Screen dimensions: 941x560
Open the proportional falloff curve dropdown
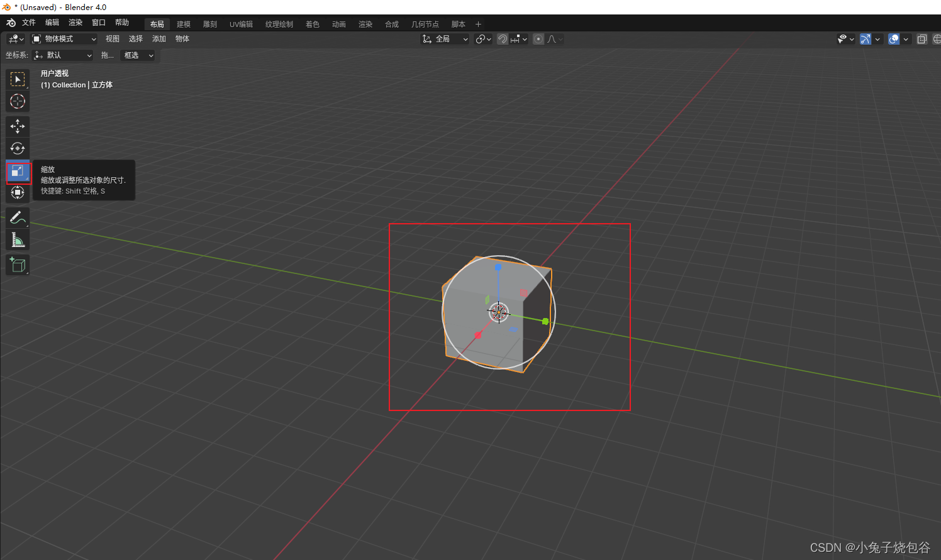pyautogui.click(x=555, y=39)
